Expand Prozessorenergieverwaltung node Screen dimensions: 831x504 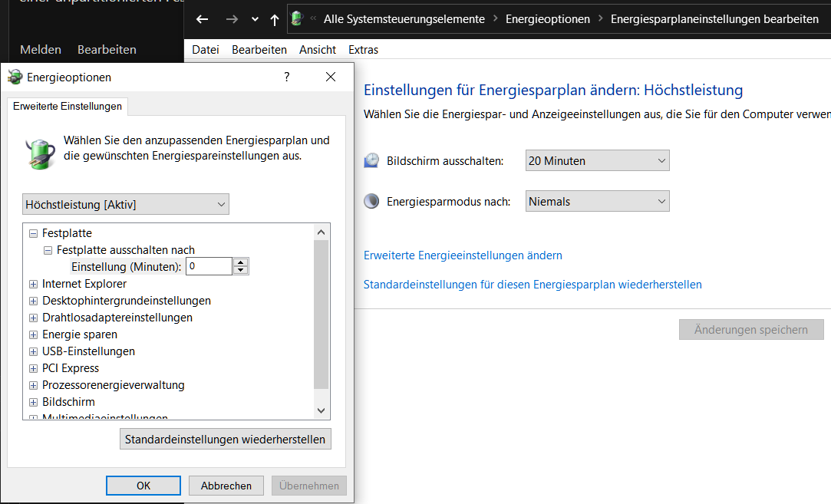[34, 385]
